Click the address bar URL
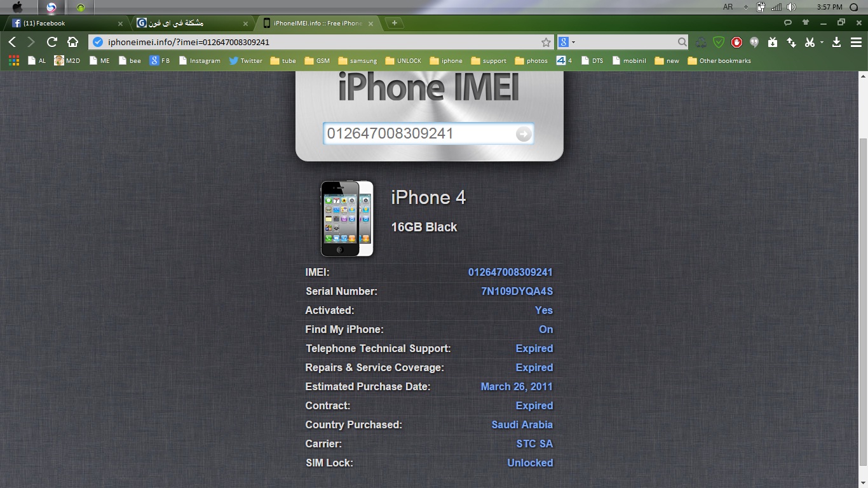 [x=189, y=42]
